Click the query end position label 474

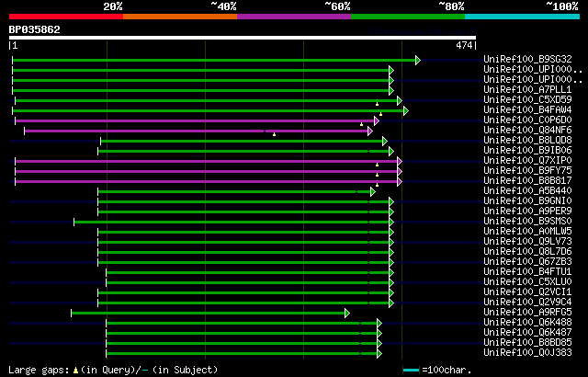[464, 45]
